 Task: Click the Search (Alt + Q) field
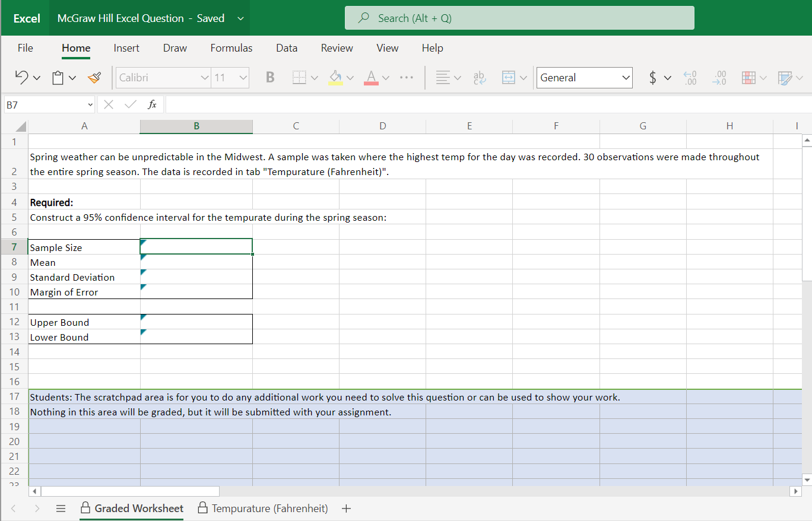[x=519, y=17]
